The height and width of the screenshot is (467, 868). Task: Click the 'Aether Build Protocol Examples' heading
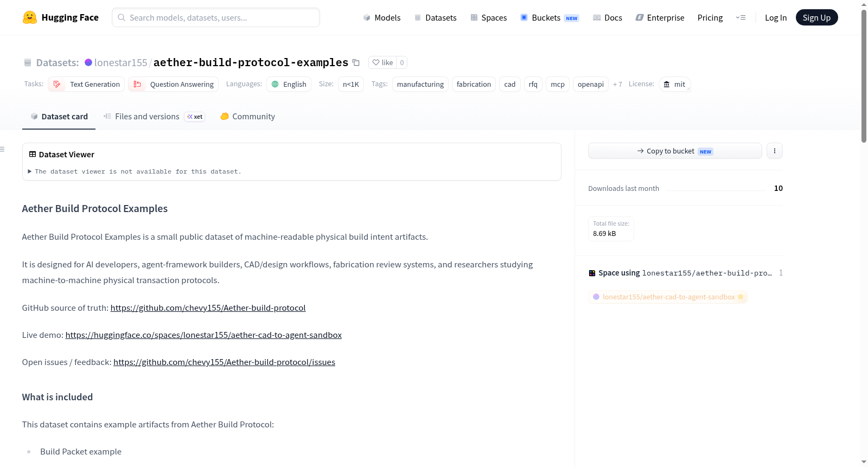pos(95,209)
